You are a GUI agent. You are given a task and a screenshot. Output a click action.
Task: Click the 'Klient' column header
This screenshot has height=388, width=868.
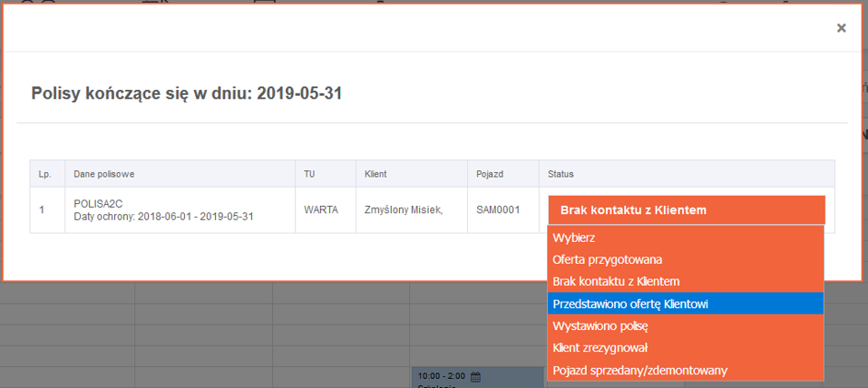tap(375, 174)
